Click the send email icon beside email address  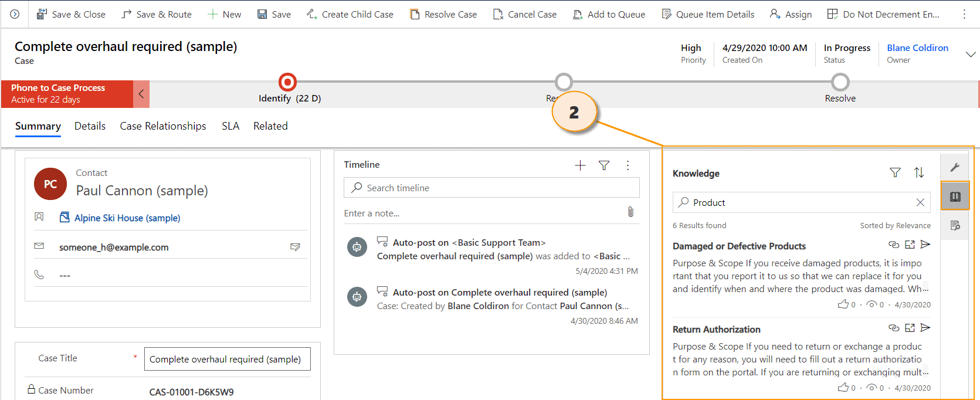pyautogui.click(x=296, y=248)
